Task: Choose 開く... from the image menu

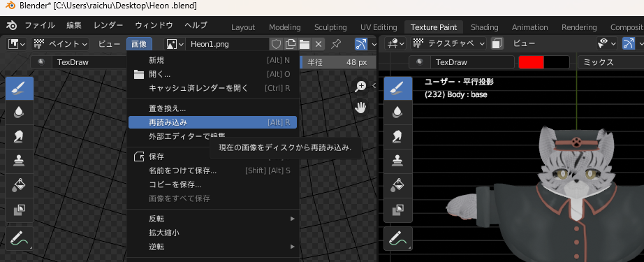Action: (x=212, y=74)
